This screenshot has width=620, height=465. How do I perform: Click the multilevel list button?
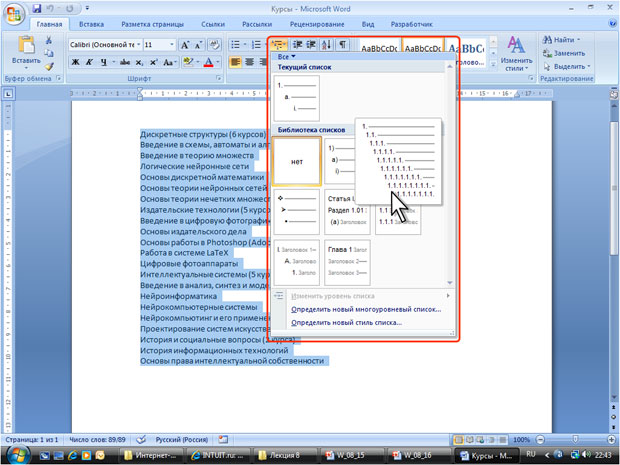[279, 45]
